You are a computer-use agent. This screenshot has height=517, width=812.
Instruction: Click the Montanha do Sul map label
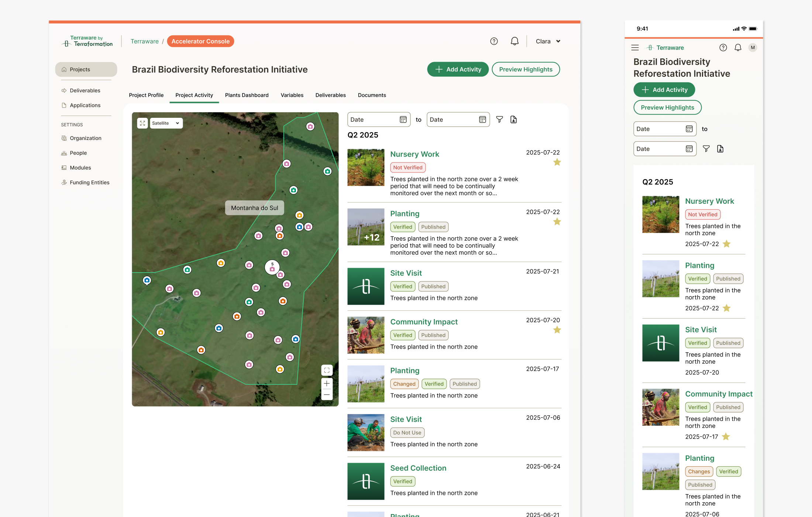point(255,208)
